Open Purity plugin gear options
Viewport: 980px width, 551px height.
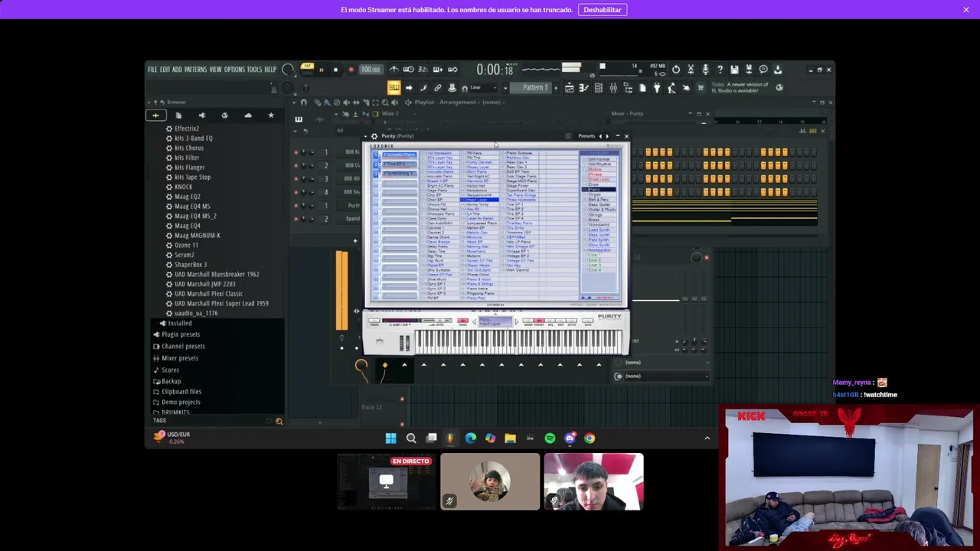[x=374, y=136]
